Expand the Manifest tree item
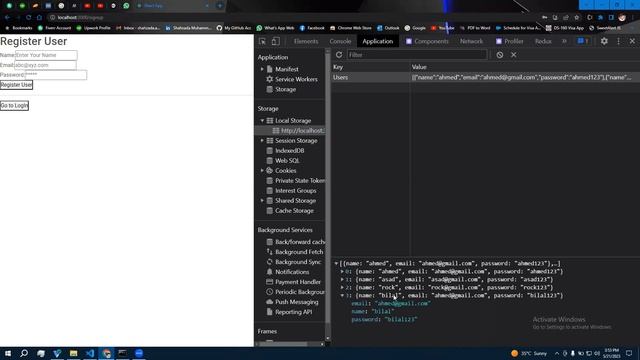The height and width of the screenshot is (360, 640). (x=262, y=69)
